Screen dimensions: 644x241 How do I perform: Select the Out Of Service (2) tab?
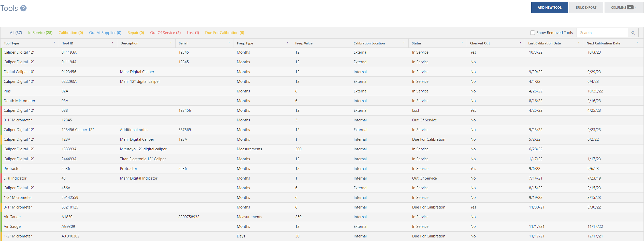165,33
